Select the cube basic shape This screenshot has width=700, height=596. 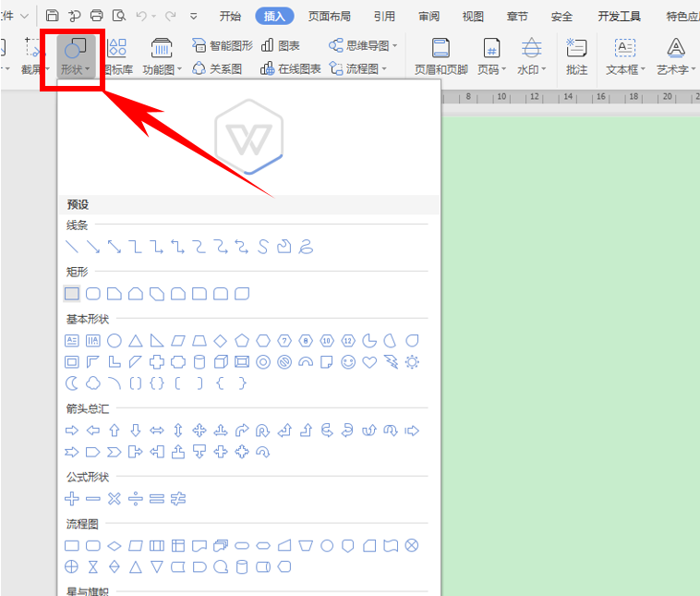[x=221, y=362]
